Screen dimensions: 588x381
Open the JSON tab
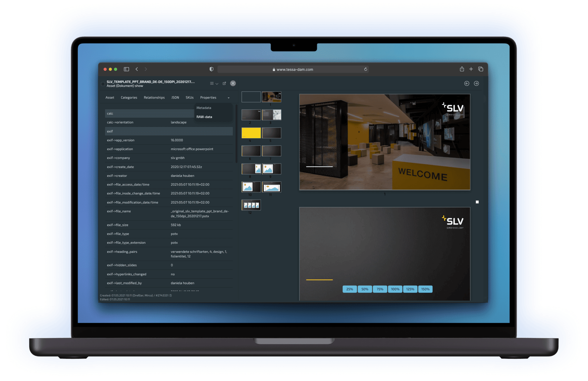click(x=175, y=98)
